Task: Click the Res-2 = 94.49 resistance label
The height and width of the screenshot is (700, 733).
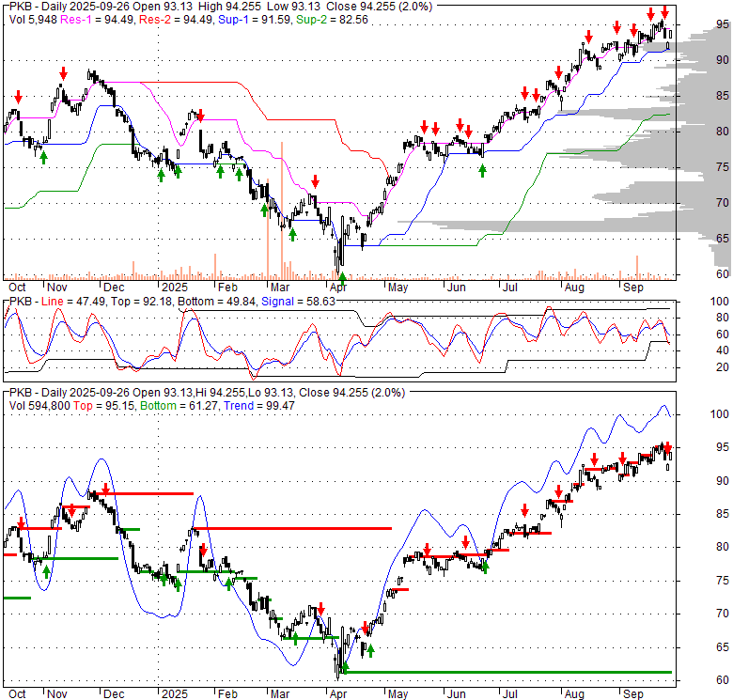Action: pyautogui.click(x=176, y=20)
